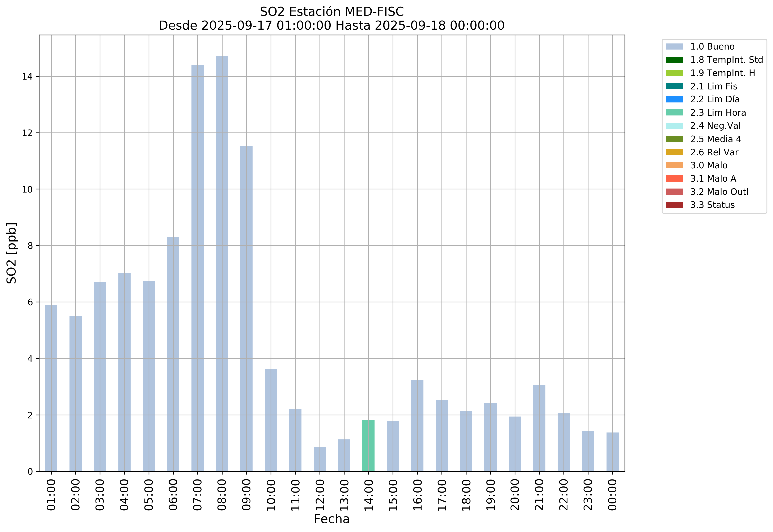Click the green bar at 14:00

[368, 446]
